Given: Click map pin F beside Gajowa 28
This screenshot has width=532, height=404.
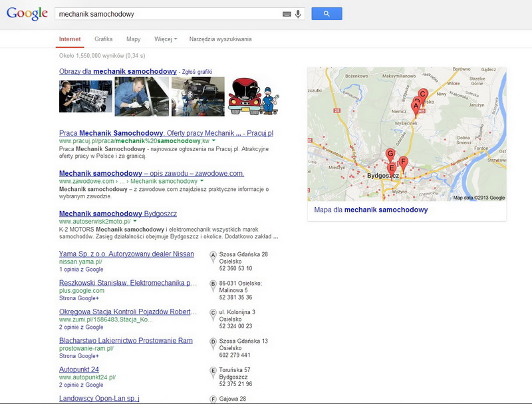Looking at the screenshot, I should pos(213,399).
